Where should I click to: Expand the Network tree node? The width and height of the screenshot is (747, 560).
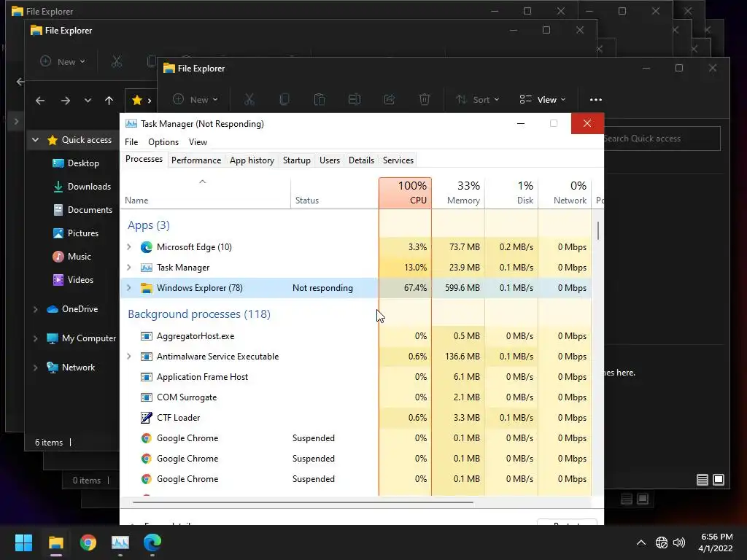pyautogui.click(x=35, y=367)
